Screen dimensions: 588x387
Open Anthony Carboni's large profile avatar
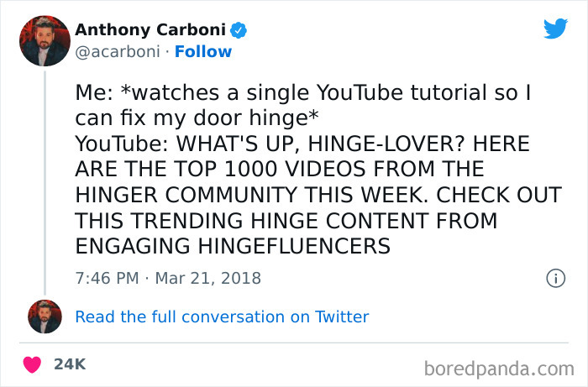[45, 40]
